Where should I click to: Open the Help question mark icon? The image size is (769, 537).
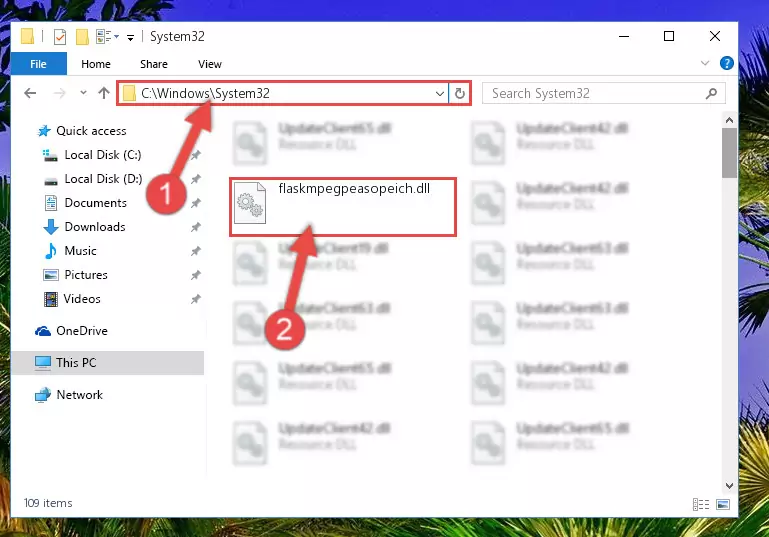[x=726, y=63]
